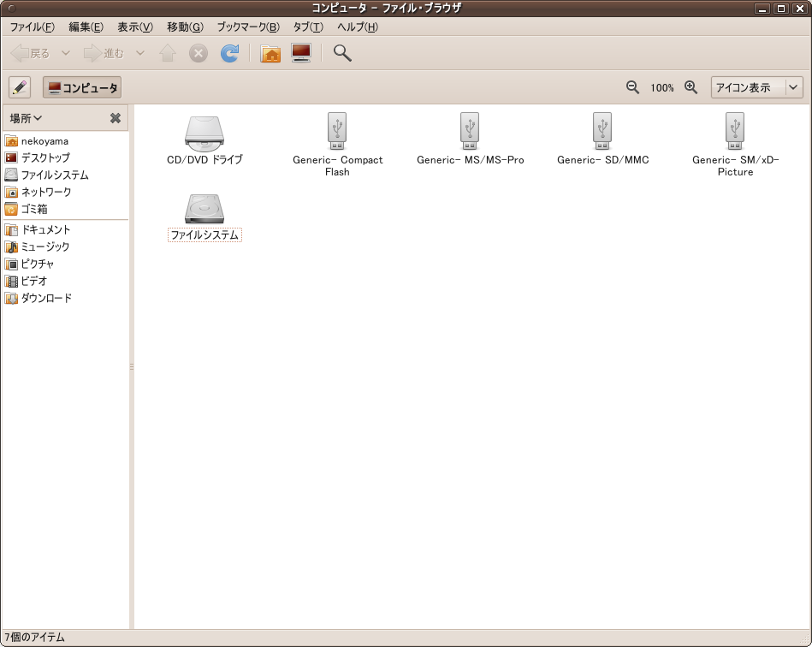Toggle the location edit pencil button

pos(20,87)
